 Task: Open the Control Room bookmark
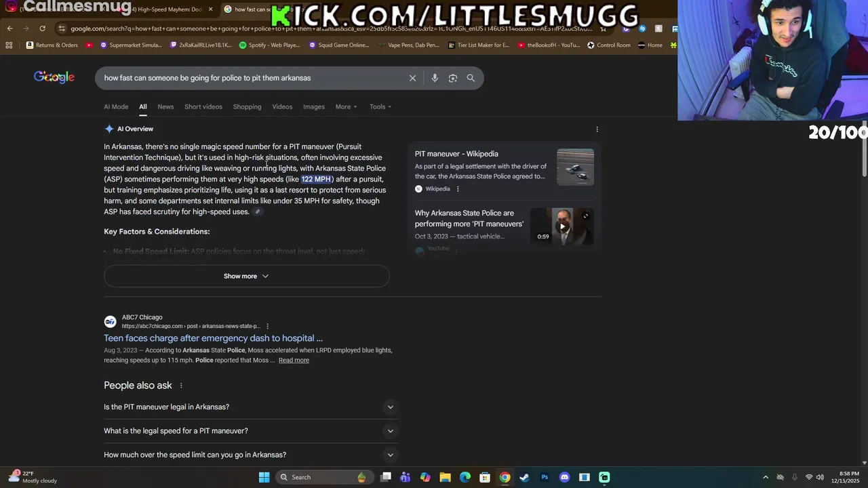608,45
